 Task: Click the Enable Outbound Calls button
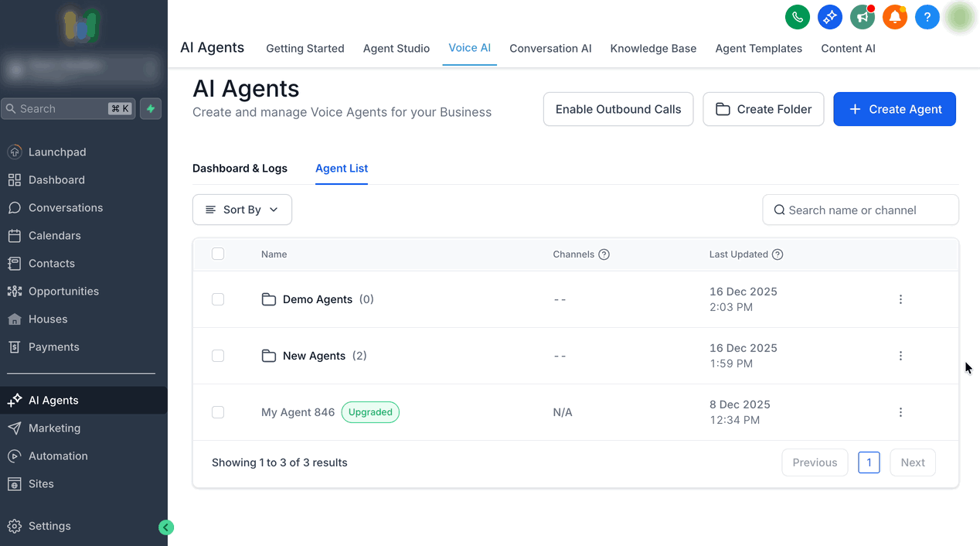[618, 109]
